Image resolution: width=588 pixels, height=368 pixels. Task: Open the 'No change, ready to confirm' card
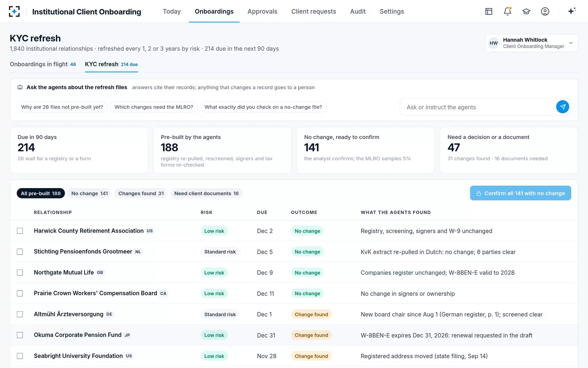(365, 150)
